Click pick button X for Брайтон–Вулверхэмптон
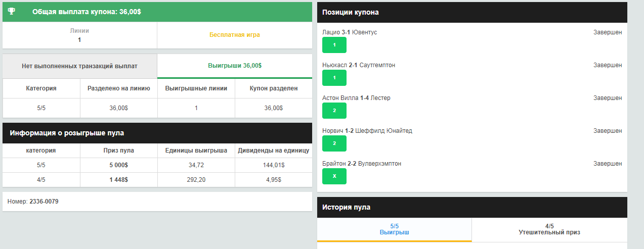This screenshot has width=644, height=249. pos(334,176)
